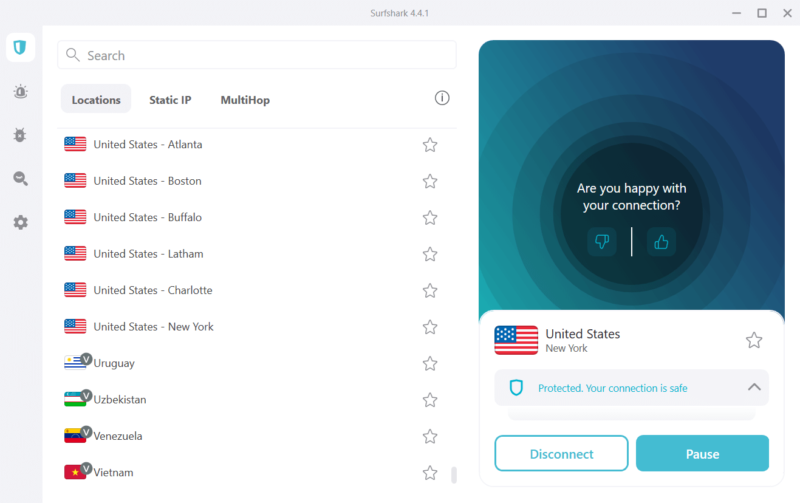Switch to the MultiHop tab
Viewport: 800px width, 503px height.
(x=245, y=100)
